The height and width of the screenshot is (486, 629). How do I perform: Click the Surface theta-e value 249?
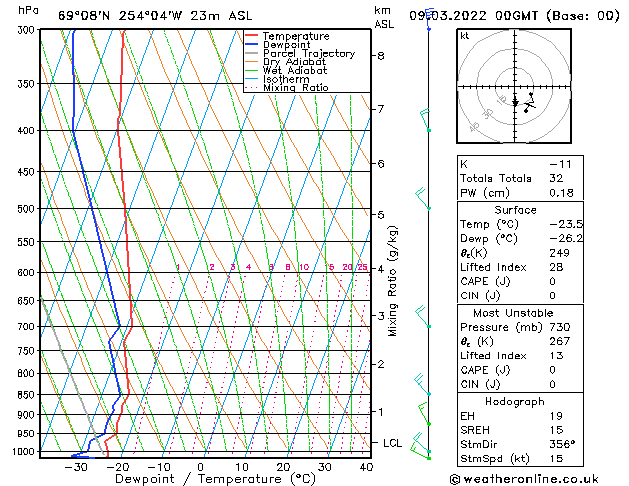[559, 253]
